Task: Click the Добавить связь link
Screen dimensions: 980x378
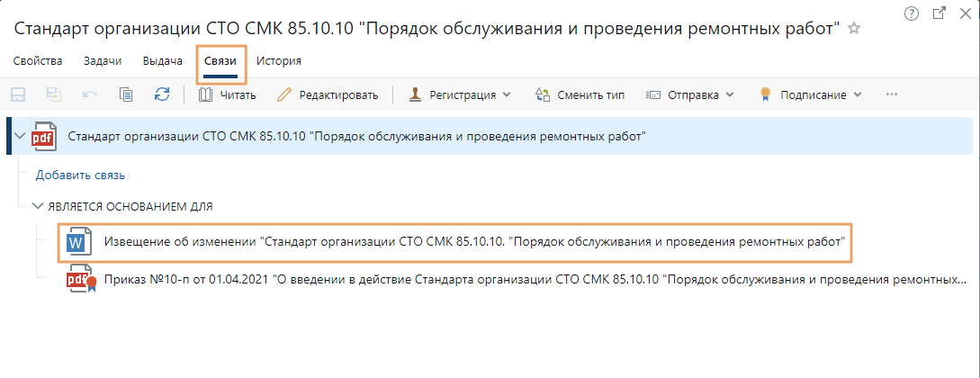Action: click(x=80, y=175)
